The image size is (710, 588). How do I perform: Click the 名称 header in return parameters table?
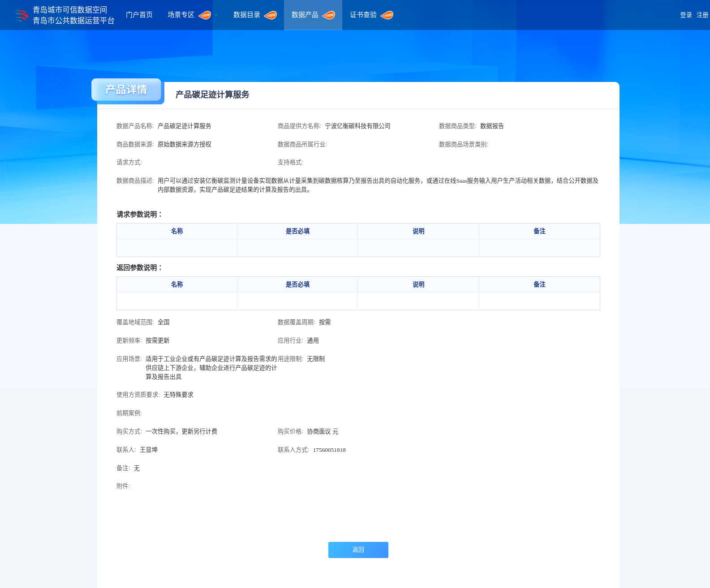point(177,284)
